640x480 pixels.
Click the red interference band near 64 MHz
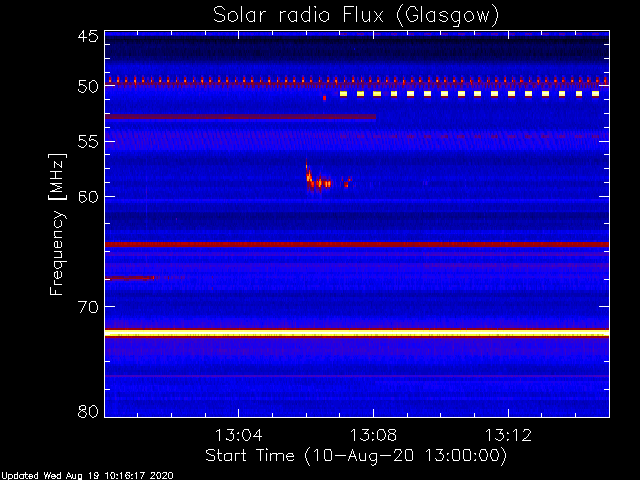[357, 244]
